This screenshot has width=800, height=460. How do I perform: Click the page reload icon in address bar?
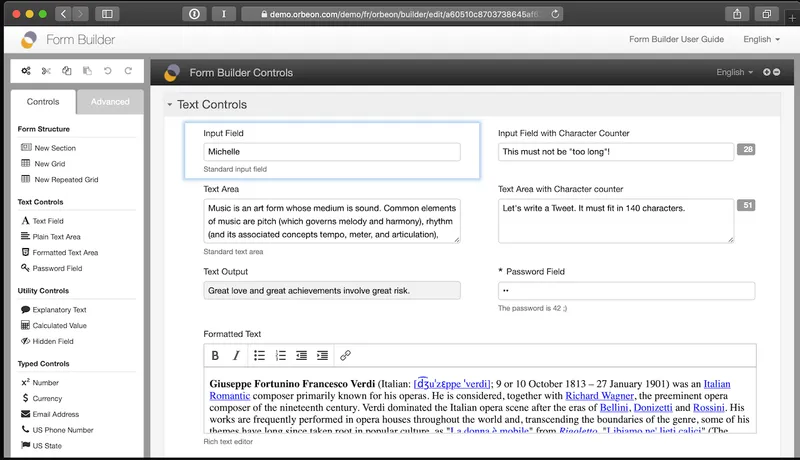555,14
